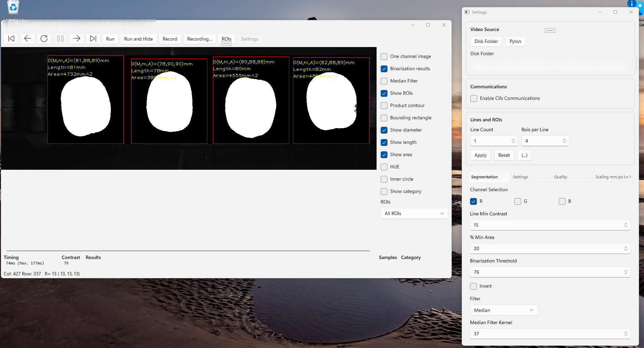The image size is (644, 348).
Task: Jump to the first frame icon
Action: point(11,39)
